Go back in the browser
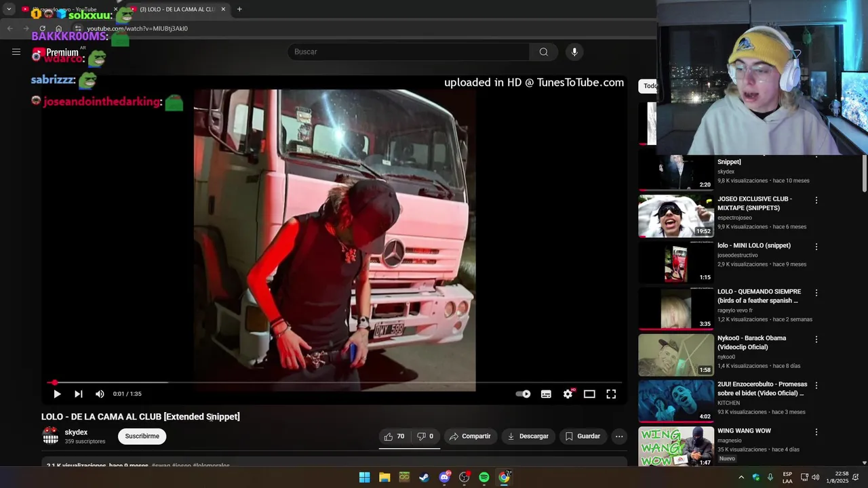 pos(9,28)
